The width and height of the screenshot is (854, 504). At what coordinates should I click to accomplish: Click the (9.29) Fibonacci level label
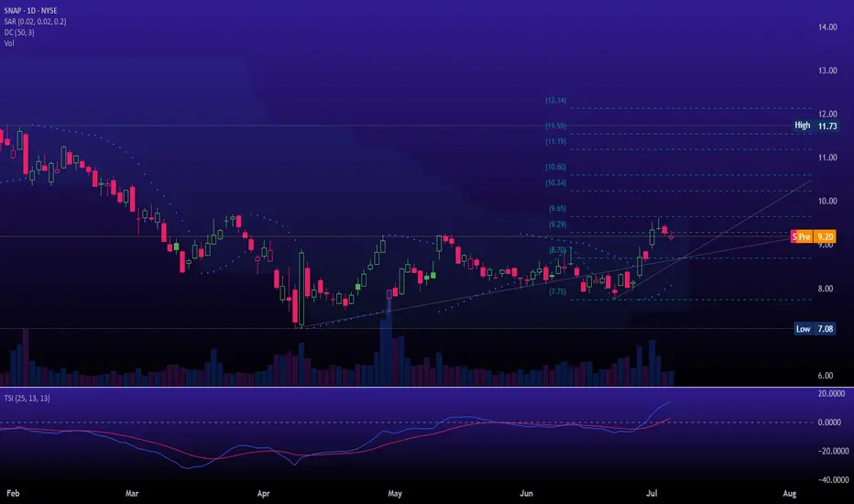(557, 224)
